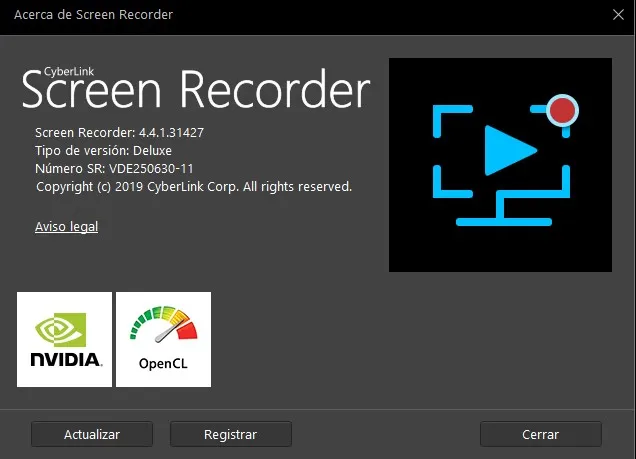Click the Cerrar button
The image size is (636, 459).
pyautogui.click(x=541, y=434)
